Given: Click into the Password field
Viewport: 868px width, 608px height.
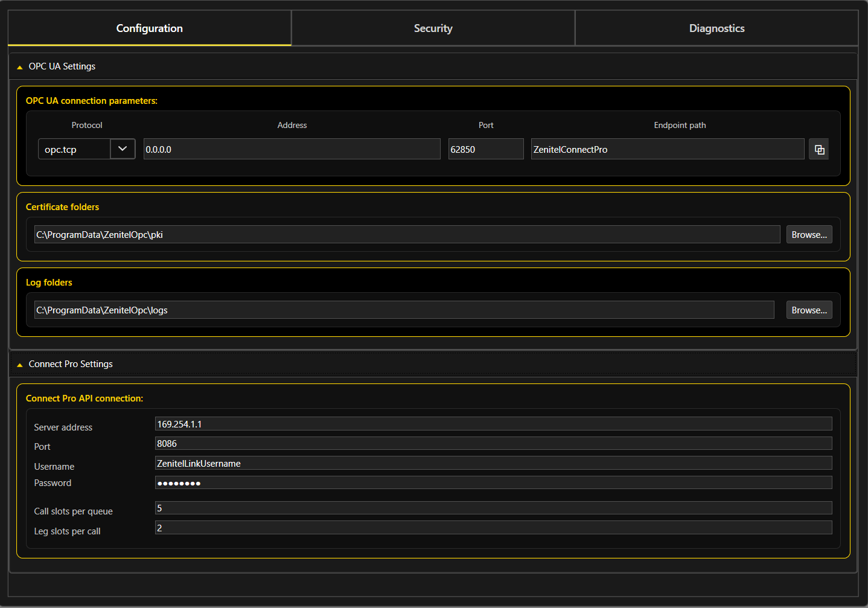Looking at the screenshot, I should pyautogui.click(x=493, y=483).
